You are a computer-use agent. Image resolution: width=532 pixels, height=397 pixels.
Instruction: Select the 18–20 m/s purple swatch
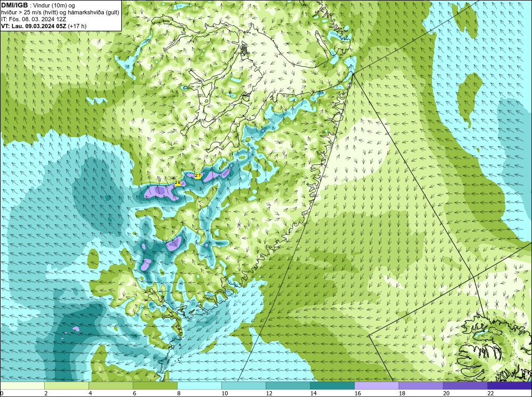[x=421, y=386]
